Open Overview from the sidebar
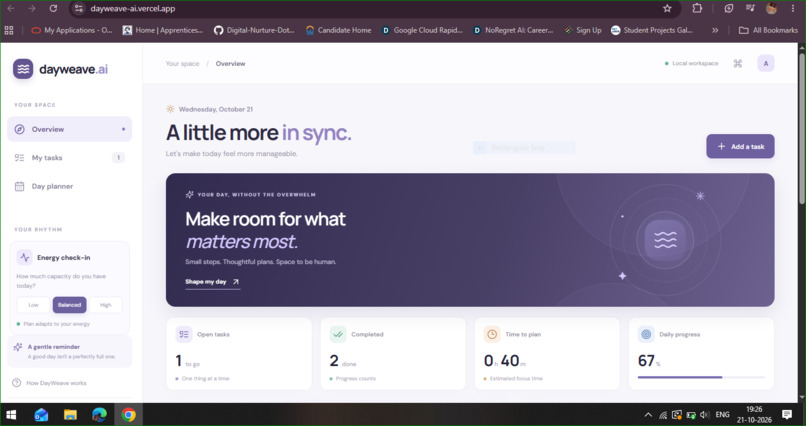 pyautogui.click(x=69, y=129)
